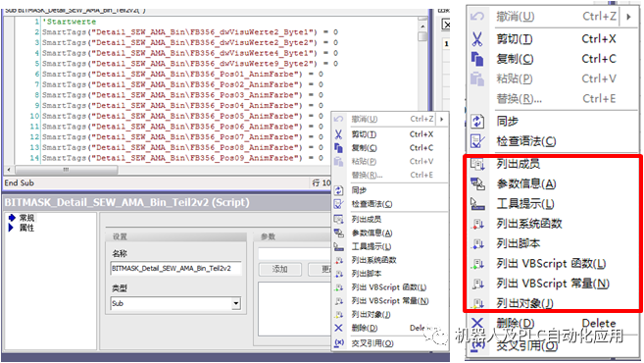Click 列出成员 icon in enlarged menu
Image resolution: width=644 pixels, height=363 pixels.
pyautogui.click(x=477, y=164)
